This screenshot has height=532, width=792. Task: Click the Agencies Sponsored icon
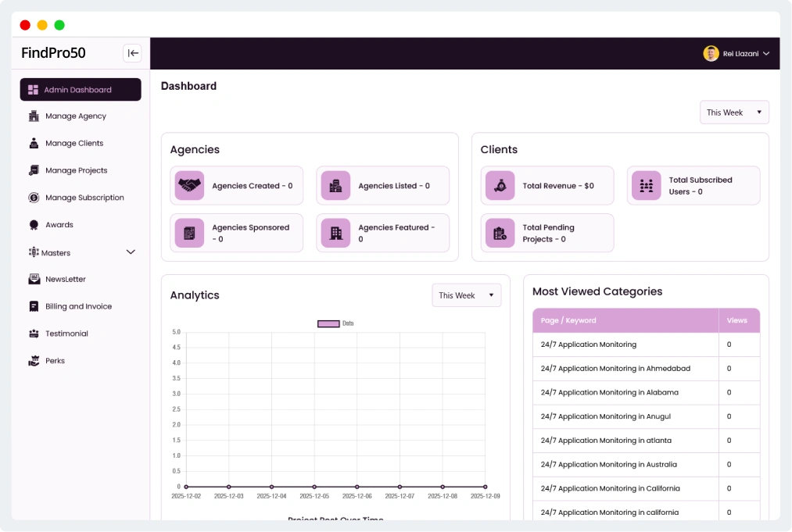coord(189,234)
